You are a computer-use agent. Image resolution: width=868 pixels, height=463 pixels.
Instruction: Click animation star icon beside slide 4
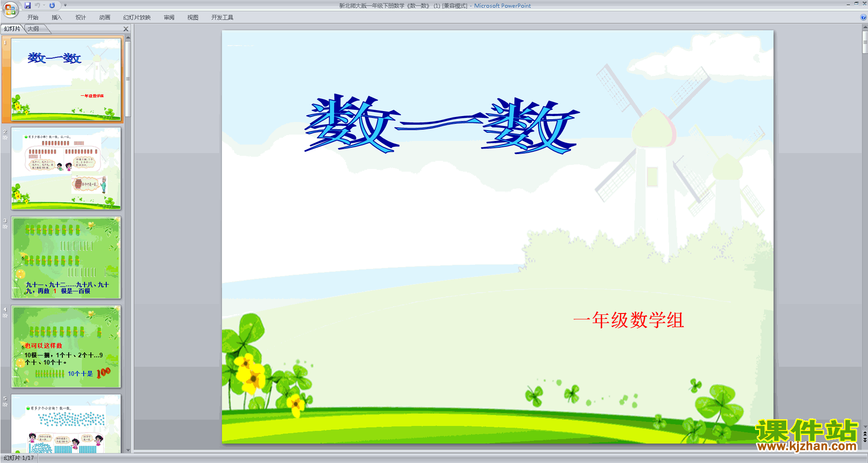(5, 316)
